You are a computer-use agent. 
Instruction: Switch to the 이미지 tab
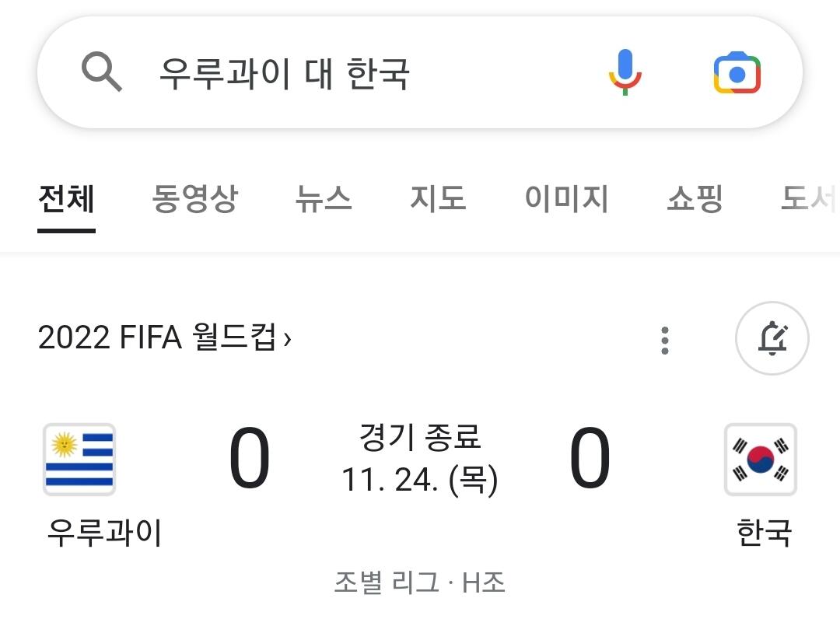pos(566,199)
